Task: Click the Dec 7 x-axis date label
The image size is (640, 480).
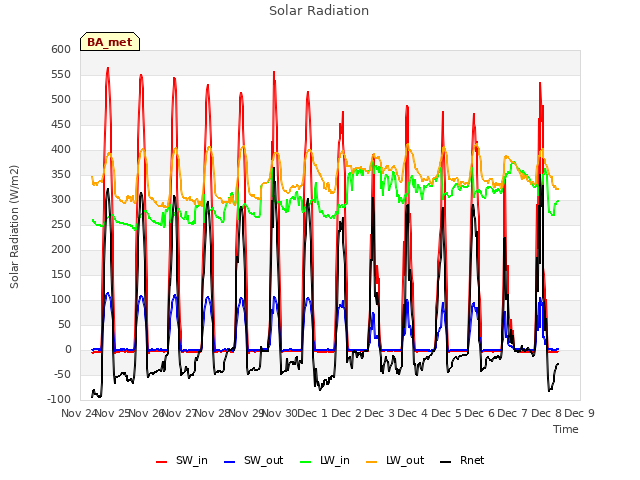Action: (x=513, y=413)
